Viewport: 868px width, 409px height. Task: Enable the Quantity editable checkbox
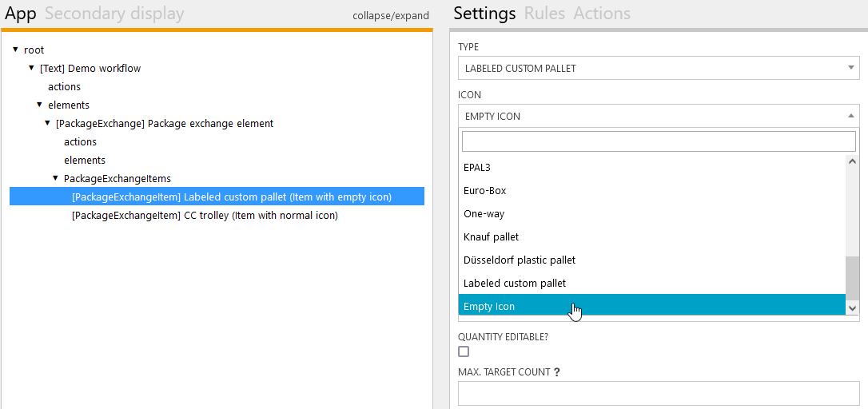[x=464, y=351]
